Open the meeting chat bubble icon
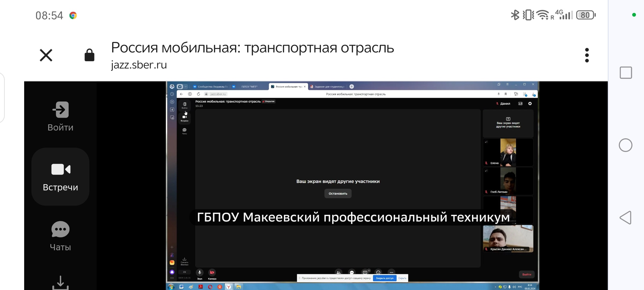The image size is (644, 290). (x=352, y=272)
